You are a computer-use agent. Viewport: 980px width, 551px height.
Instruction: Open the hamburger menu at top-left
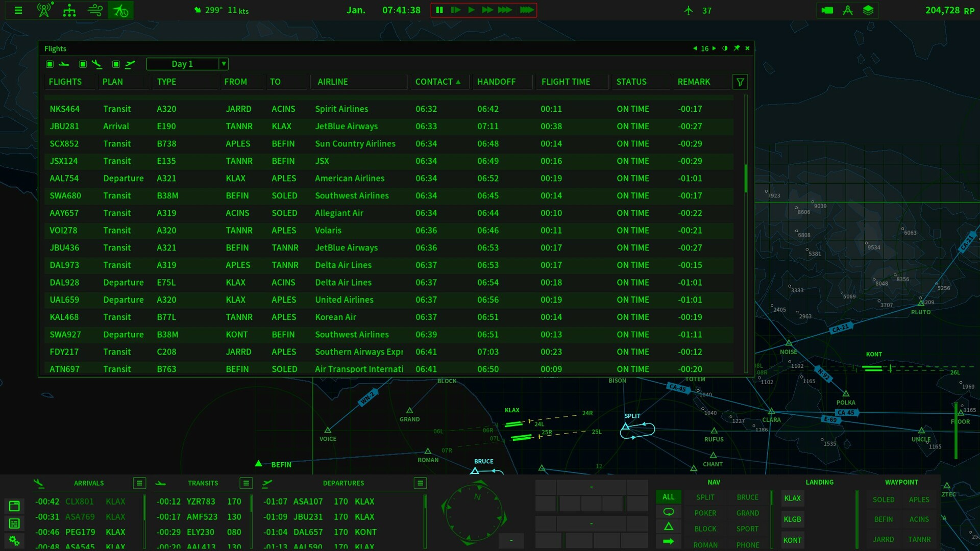[x=18, y=10]
